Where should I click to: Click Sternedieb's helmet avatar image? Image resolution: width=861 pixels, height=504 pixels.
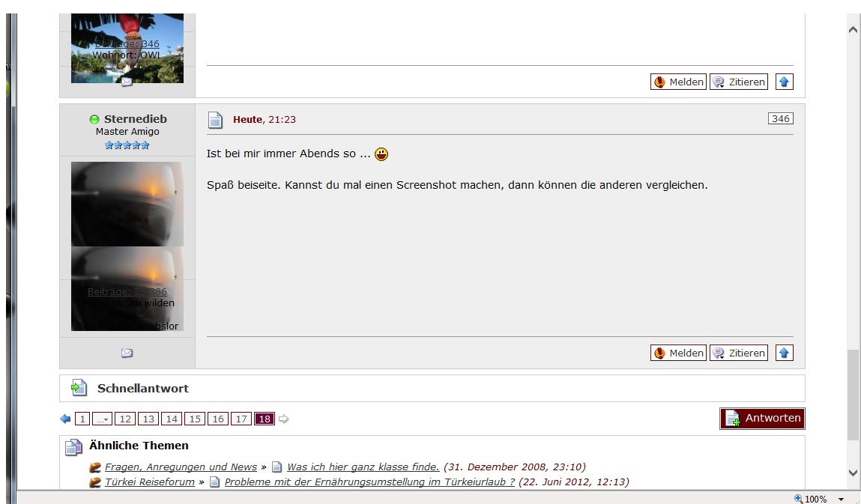[127, 204]
